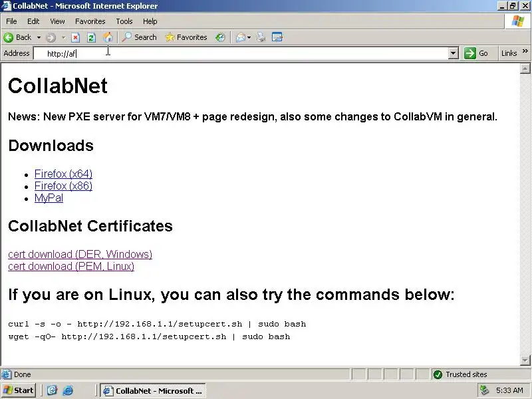
Task: Click in the Address bar field
Action: click(241, 54)
